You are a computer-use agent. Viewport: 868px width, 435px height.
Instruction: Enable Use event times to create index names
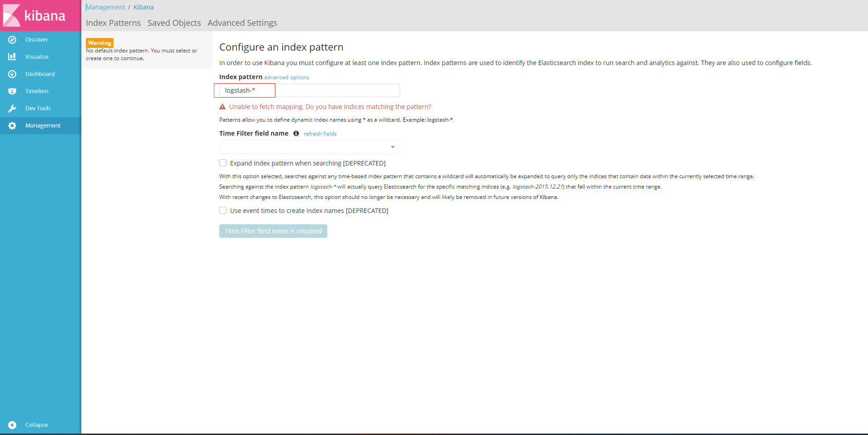point(223,210)
